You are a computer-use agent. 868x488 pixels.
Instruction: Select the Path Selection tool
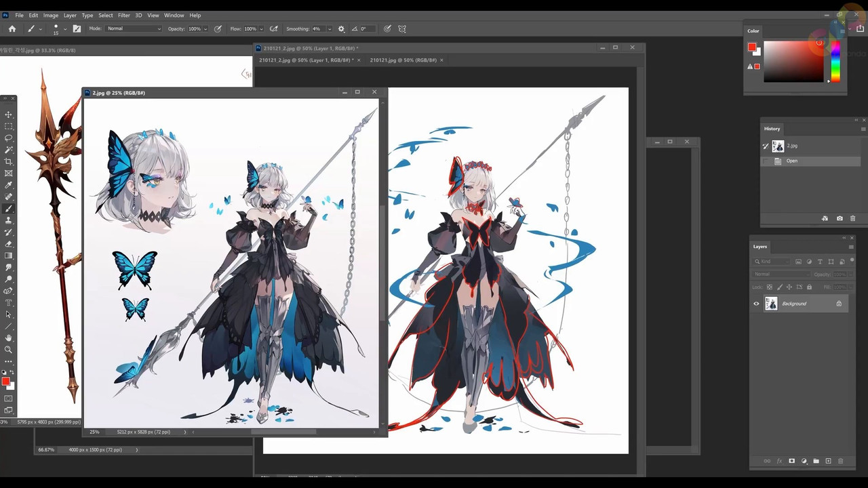tap(8, 314)
